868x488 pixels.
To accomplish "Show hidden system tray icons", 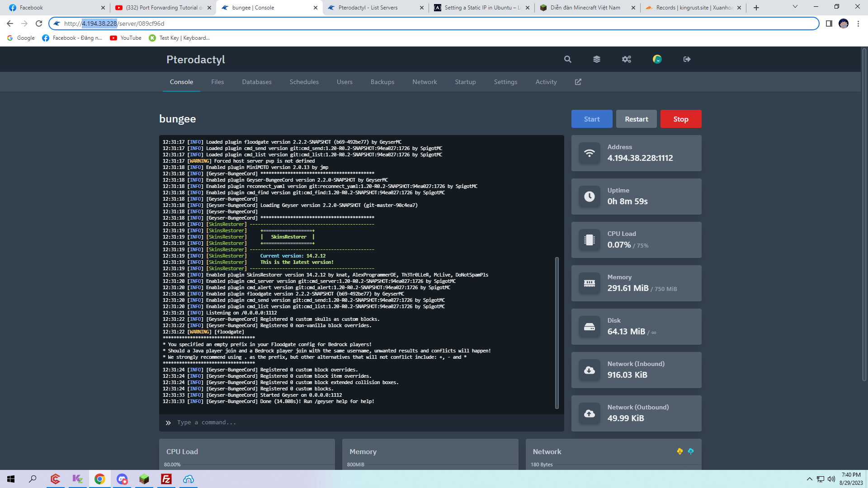I will 809,479.
